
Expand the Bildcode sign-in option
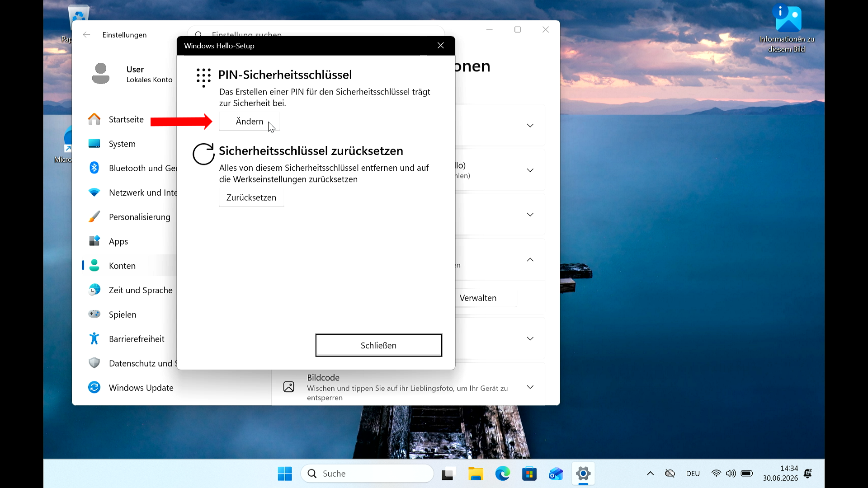tap(530, 387)
